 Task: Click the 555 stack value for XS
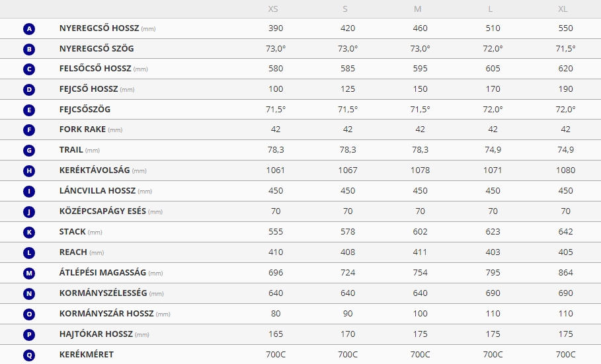[x=276, y=232]
